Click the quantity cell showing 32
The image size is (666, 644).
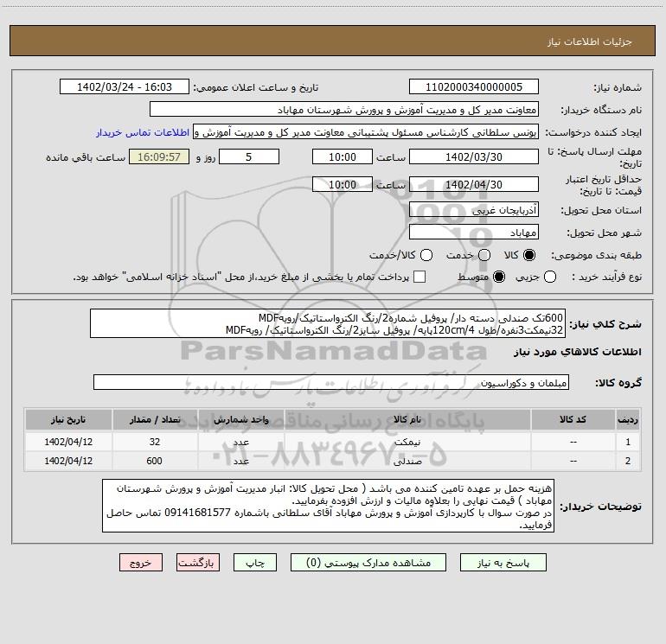[x=155, y=442]
